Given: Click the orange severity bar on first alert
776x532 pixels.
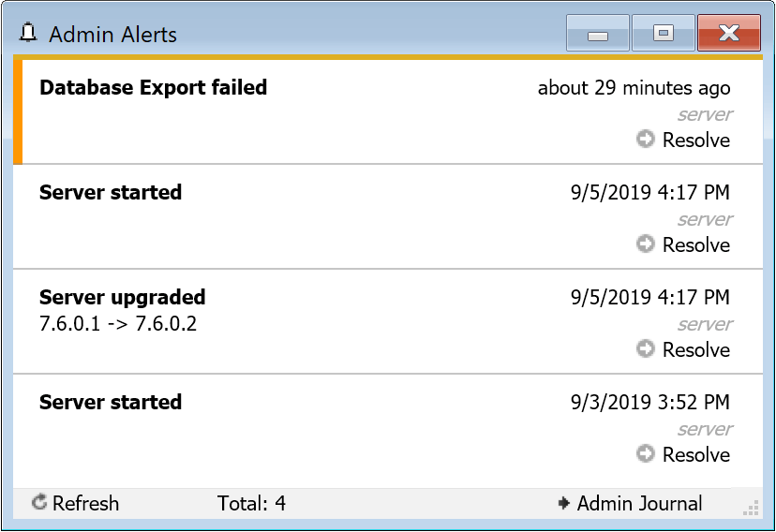Looking at the screenshot, I should [17, 111].
